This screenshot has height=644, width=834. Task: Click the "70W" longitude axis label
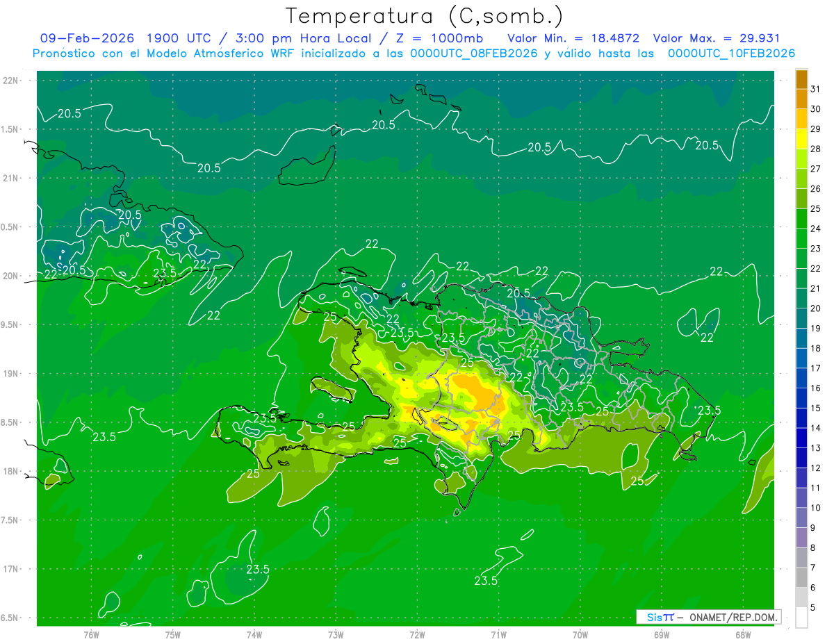pyautogui.click(x=580, y=634)
